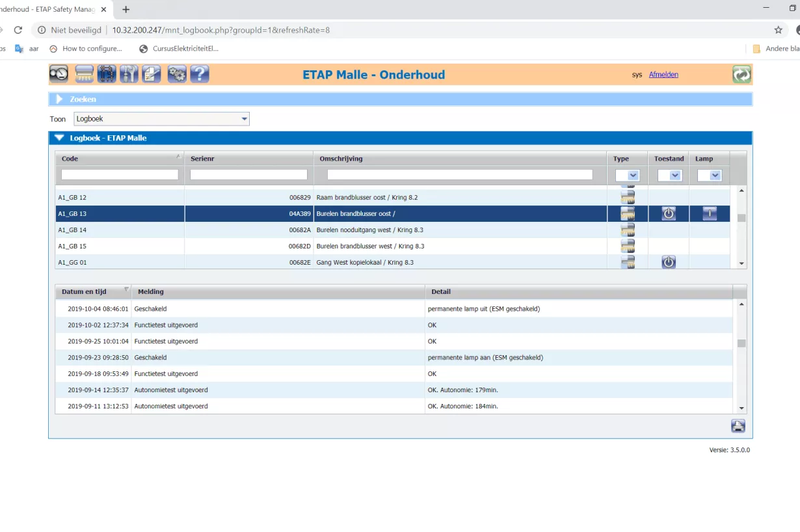
Task: Click the luminaire list scroll-down arrow
Action: coord(741,263)
